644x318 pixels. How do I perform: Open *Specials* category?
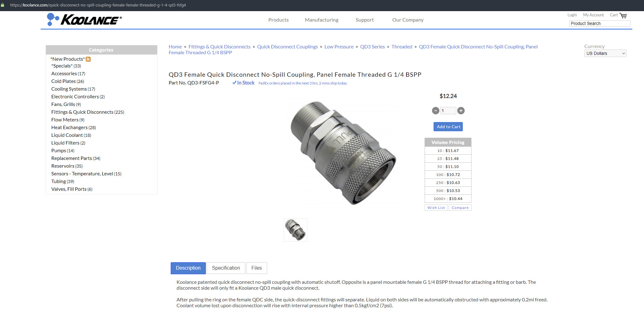(x=66, y=66)
